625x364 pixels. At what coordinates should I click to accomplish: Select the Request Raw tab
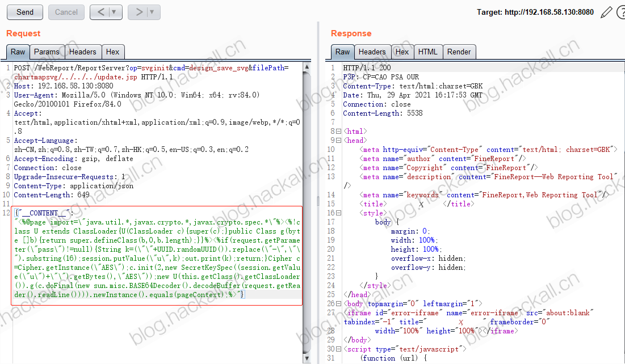point(18,52)
